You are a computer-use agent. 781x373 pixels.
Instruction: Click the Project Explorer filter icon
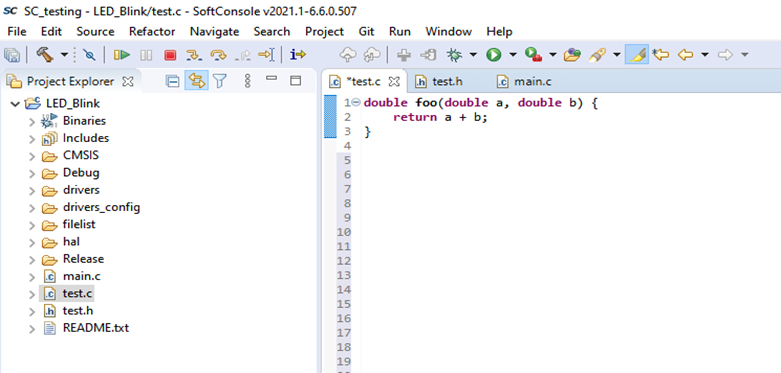(x=220, y=81)
